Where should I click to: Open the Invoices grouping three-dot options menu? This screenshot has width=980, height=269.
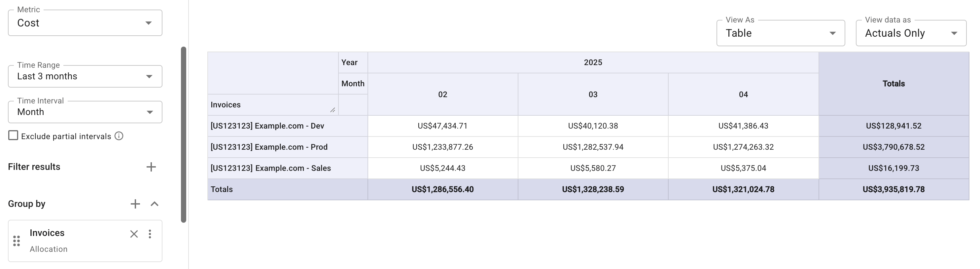coord(150,234)
